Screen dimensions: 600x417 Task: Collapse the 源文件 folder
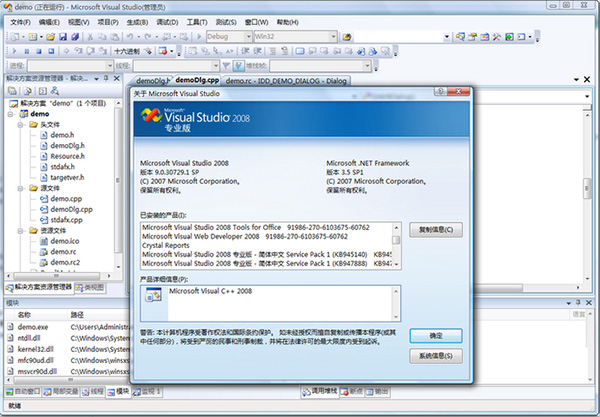pos(21,188)
